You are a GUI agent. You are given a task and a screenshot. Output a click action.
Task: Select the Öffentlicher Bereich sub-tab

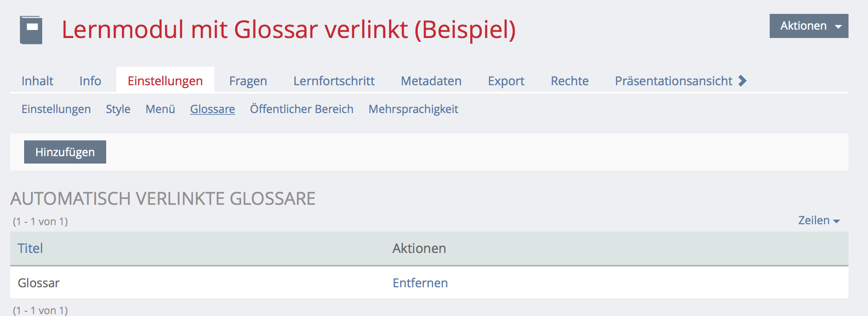(301, 109)
